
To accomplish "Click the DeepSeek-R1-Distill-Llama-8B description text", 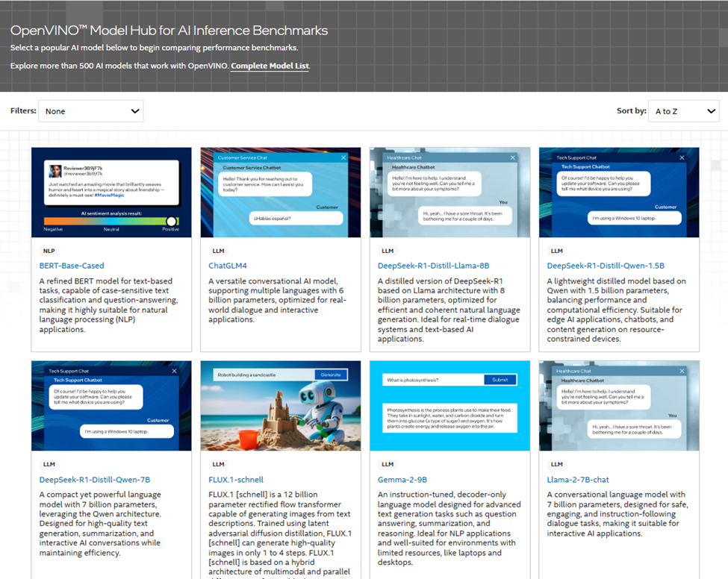I will 449,310.
